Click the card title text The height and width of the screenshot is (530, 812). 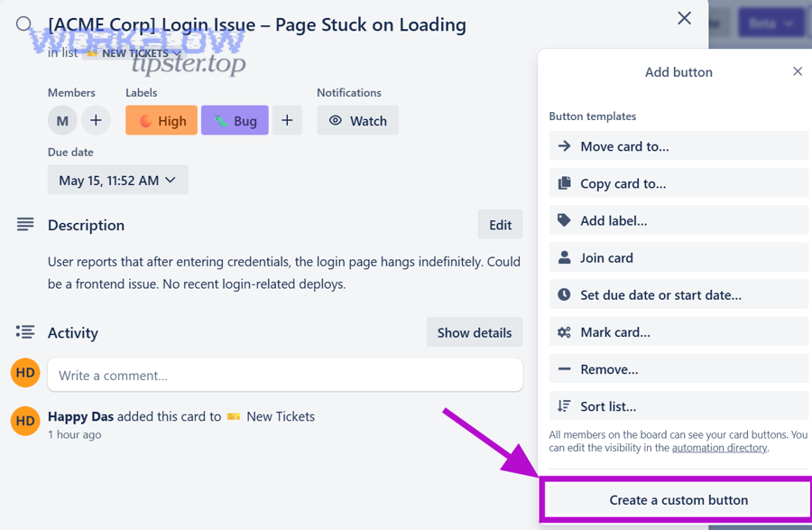pyautogui.click(x=257, y=24)
